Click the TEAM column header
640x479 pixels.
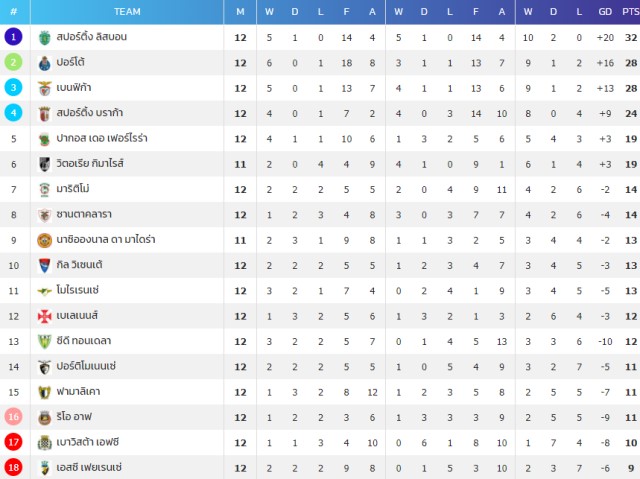click(127, 12)
